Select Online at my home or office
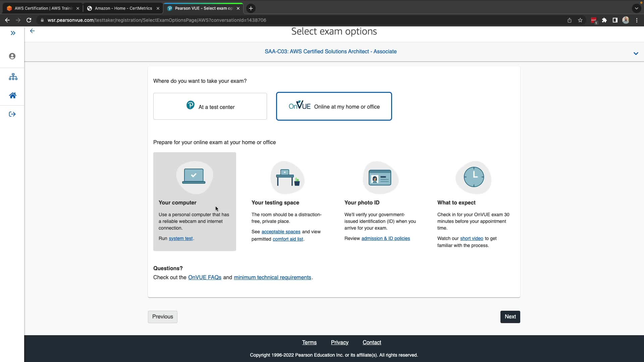The width and height of the screenshot is (644, 362). (x=334, y=106)
